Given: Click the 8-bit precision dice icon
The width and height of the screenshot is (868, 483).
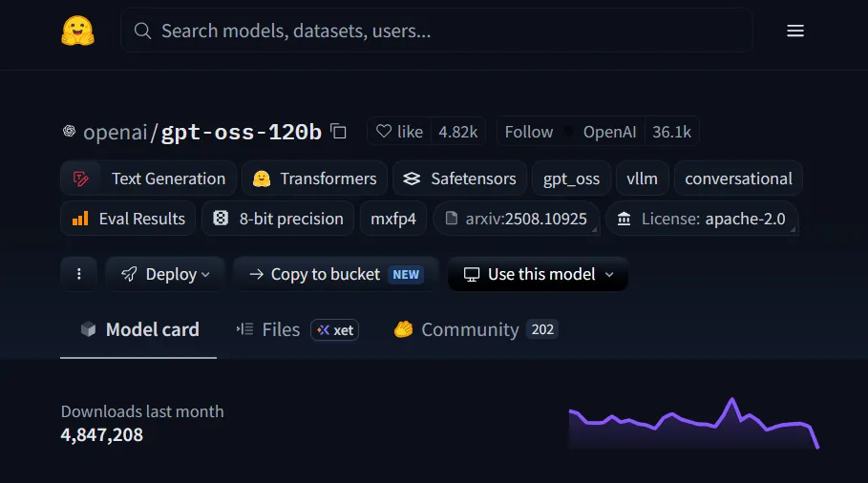Looking at the screenshot, I should [x=221, y=219].
